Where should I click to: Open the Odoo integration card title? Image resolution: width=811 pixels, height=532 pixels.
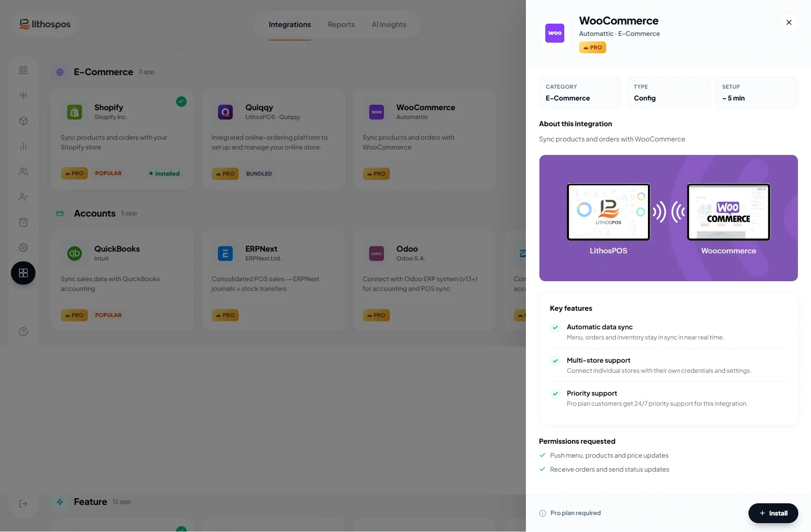(407, 249)
